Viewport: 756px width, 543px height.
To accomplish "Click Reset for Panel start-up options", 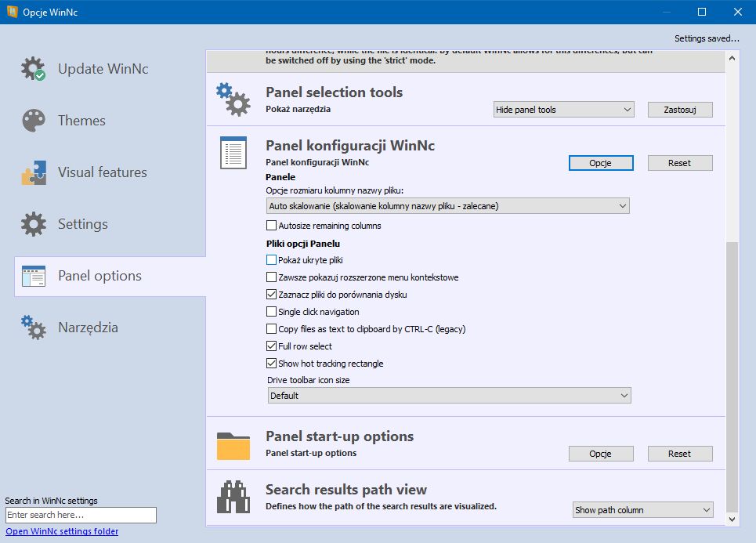I will coord(680,454).
